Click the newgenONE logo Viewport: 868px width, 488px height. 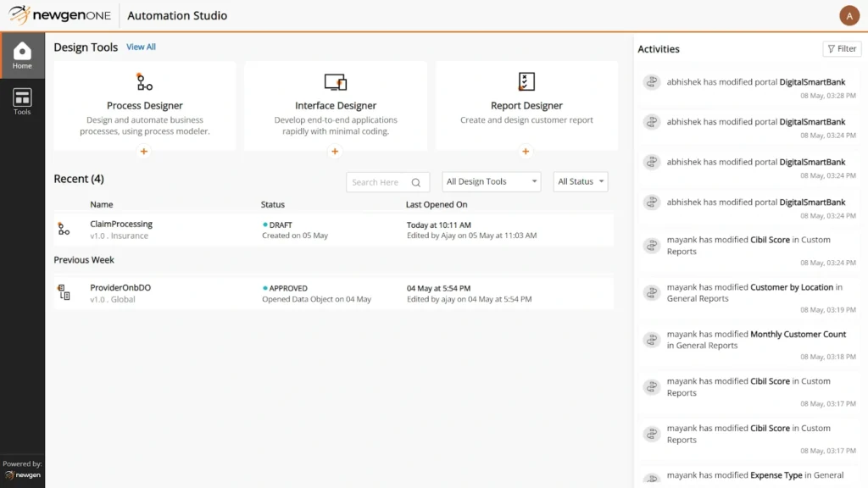point(59,14)
